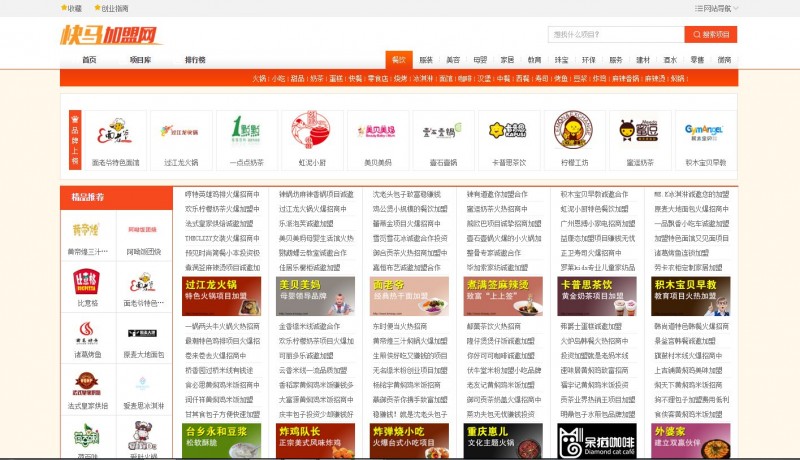The height and width of the screenshot is (460, 800).
Task: Open the 面老爷特色面馆 brand logo
Action: pyautogui.click(x=115, y=132)
